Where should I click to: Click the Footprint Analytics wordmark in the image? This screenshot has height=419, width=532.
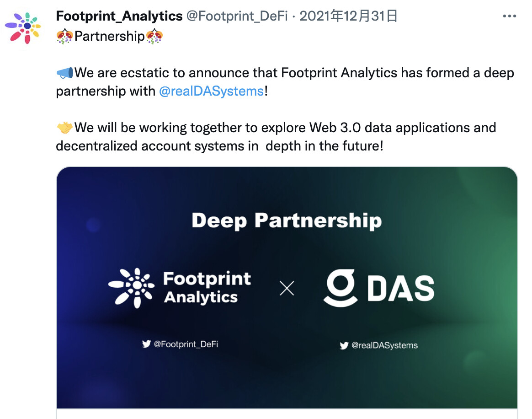[207, 288]
